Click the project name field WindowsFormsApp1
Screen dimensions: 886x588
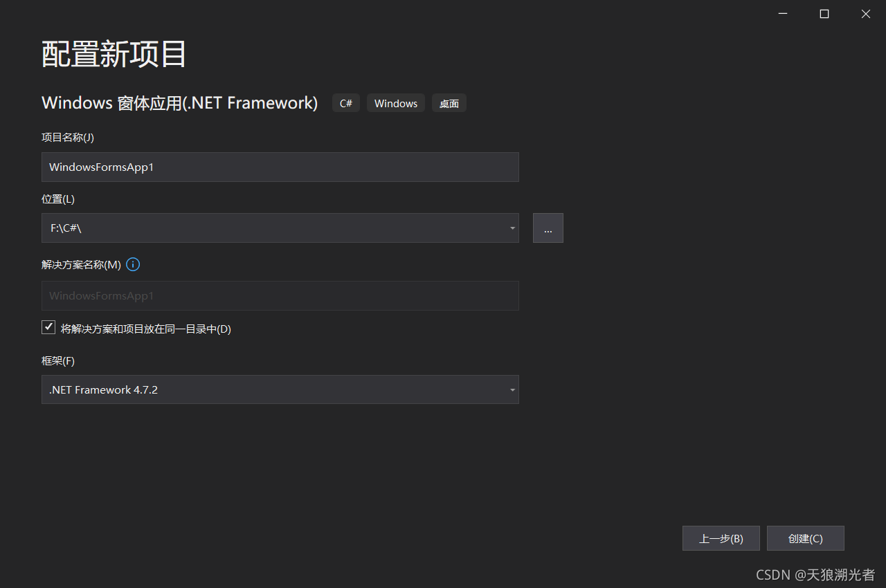[x=280, y=167]
